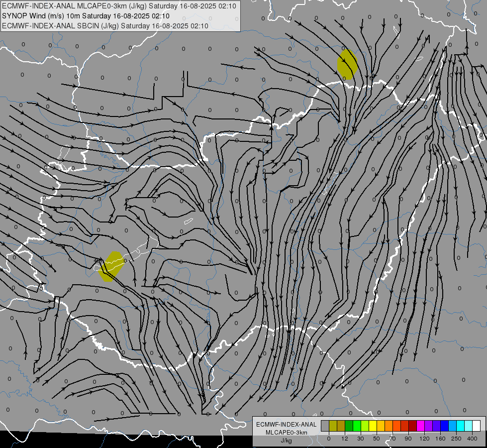Select the legend label MLCAPE0-3km
The height and width of the screenshot is (448, 487).
click(x=287, y=433)
